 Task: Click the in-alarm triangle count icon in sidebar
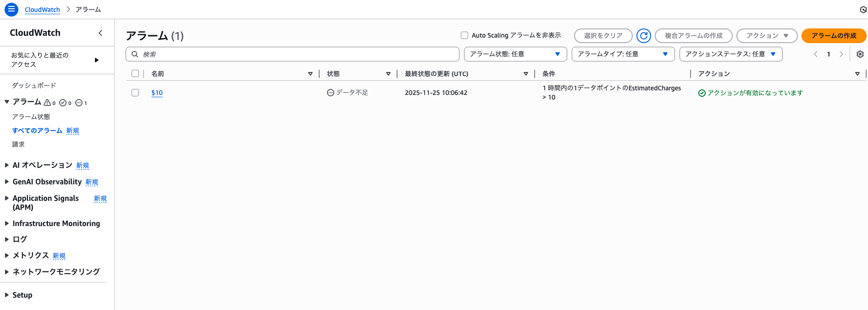pyautogui.click(x=47, y=103)
